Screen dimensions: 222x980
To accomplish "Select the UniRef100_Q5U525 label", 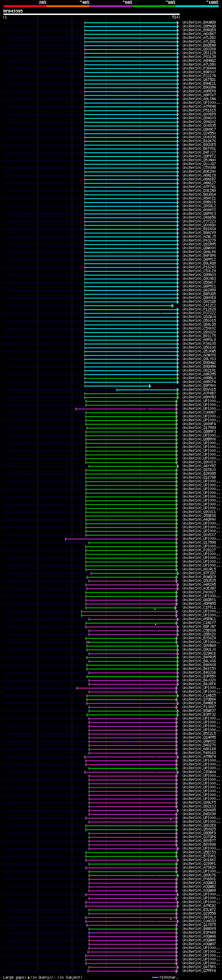I will [199, 581].
